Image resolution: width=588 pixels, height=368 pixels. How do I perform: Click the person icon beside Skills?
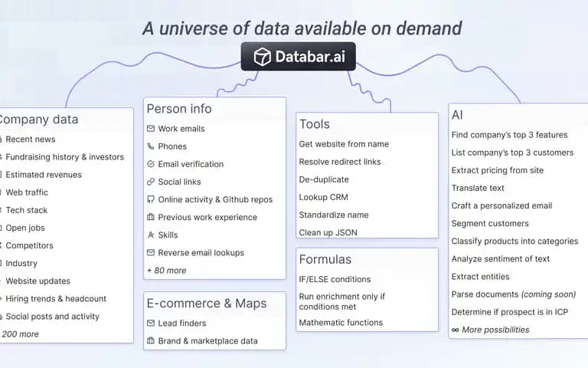[151, 235]
